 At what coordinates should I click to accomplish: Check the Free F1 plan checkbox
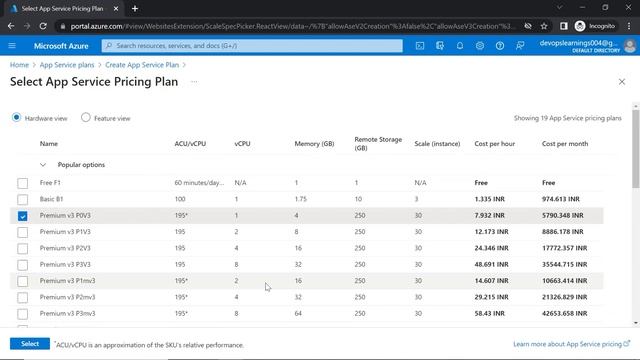coord(22,183)
